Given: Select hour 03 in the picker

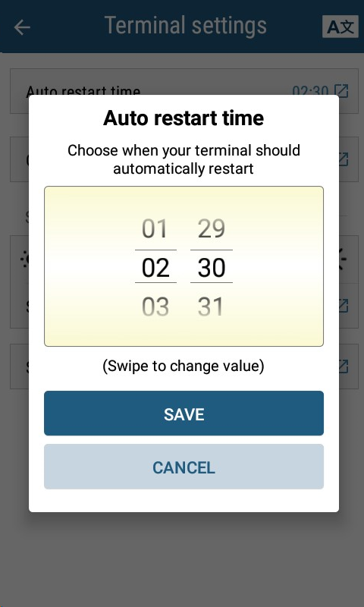Looking at the screenshot, I should (155, 307).
